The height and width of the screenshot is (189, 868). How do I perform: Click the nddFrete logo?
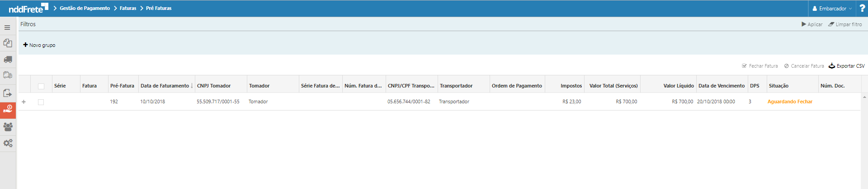tap(28, 8)
